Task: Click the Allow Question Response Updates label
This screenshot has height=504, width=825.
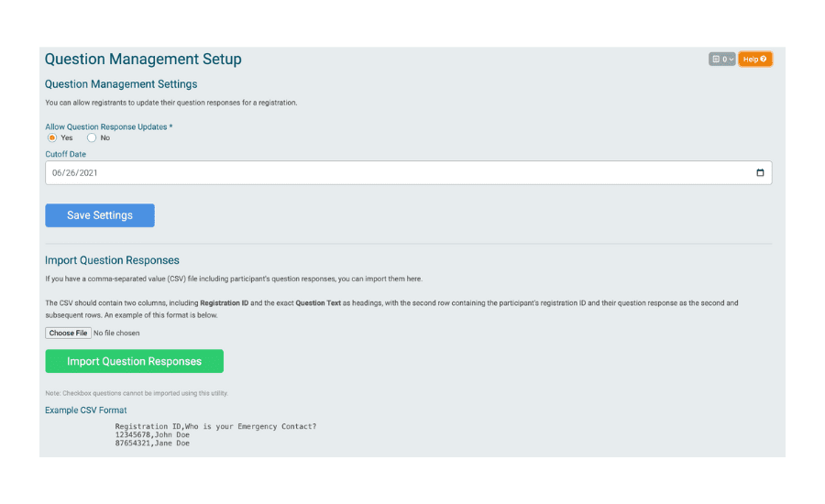Action: [109, 126]
